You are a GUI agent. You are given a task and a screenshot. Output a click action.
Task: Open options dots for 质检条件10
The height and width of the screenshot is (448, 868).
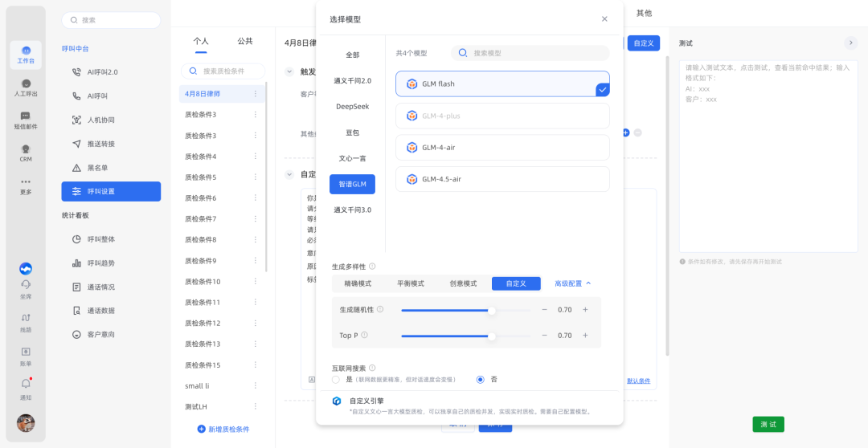pyautogui.click(x=256, y=282)
